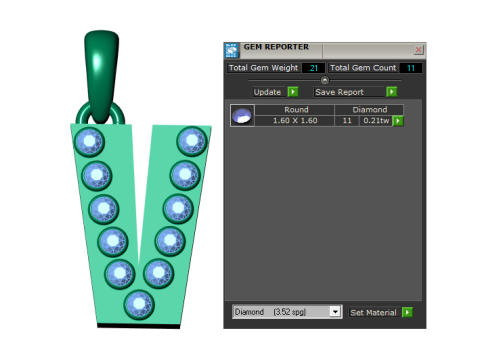Click the gem count cell showing 11
Image resolution: width=480 pixels, height=360 pixels.
pos(347,121)
